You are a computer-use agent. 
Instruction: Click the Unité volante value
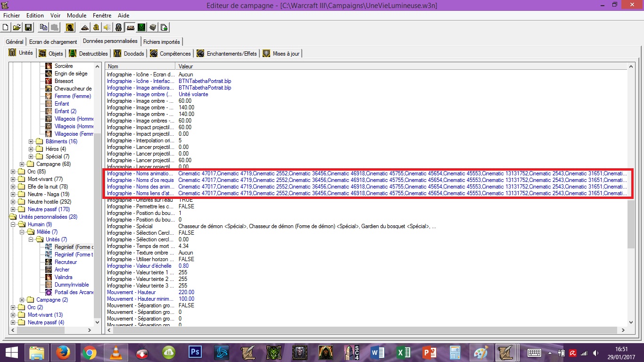coord(193,94)
